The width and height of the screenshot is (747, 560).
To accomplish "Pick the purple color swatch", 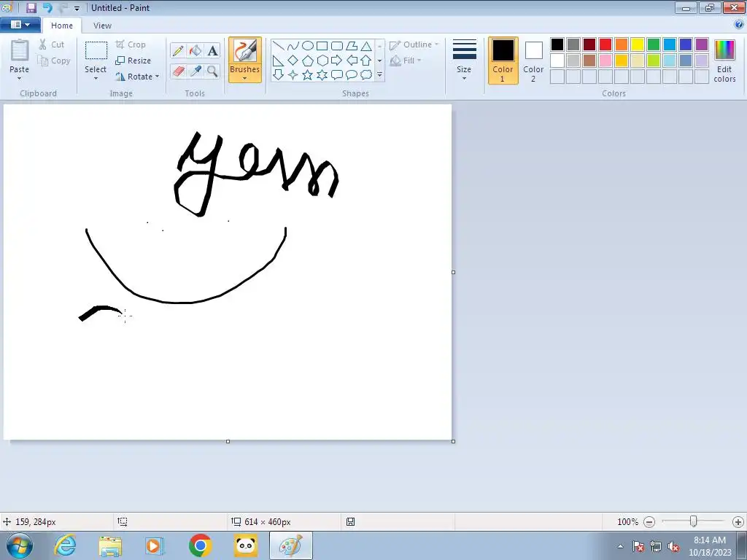I will 701,44.
